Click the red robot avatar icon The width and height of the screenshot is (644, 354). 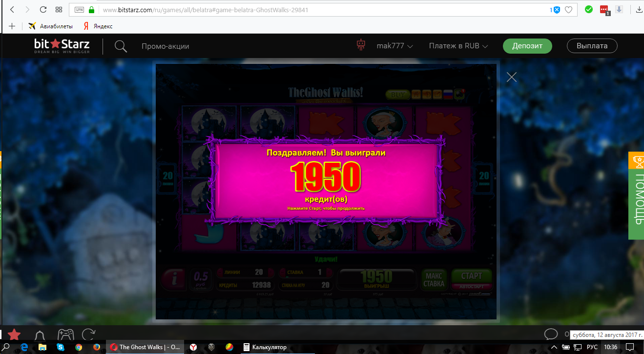361,45
